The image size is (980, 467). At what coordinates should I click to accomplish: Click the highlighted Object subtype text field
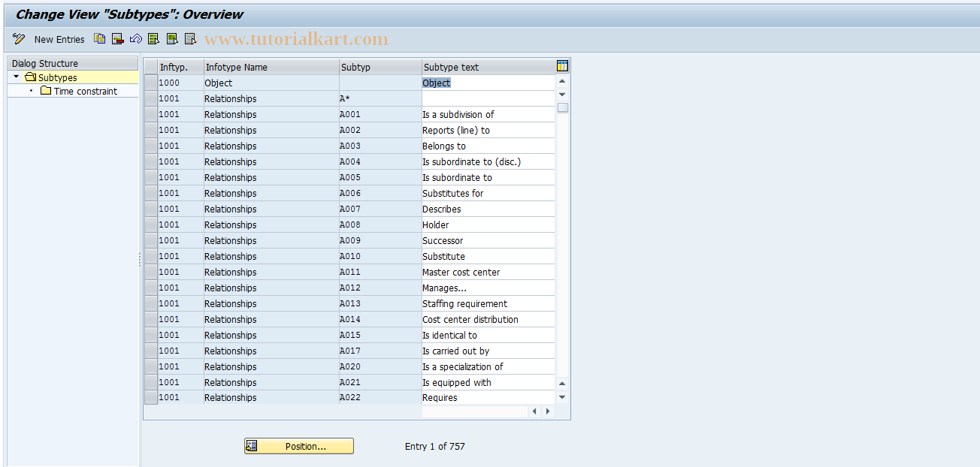488,83
